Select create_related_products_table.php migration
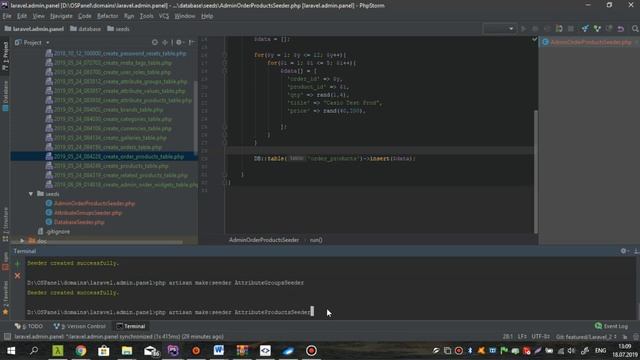The image size is (640, 360). pyautogui.click(x=117, y=176)
